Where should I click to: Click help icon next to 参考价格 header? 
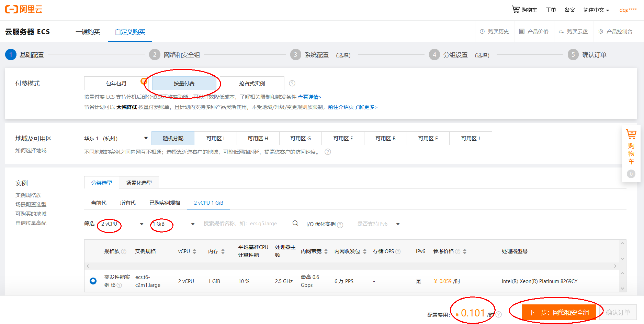click(457, 251)
